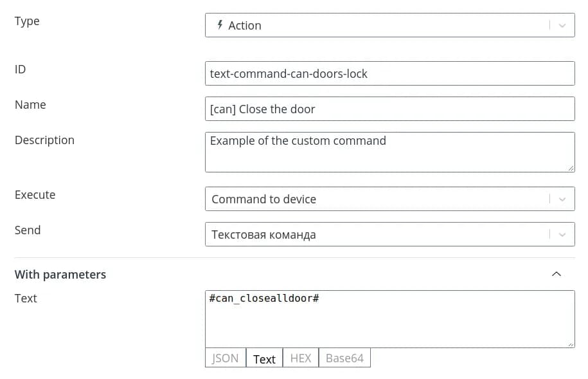Click the 'Text' parameter label
The image size is (588, 379).
[x=26, y=299]
